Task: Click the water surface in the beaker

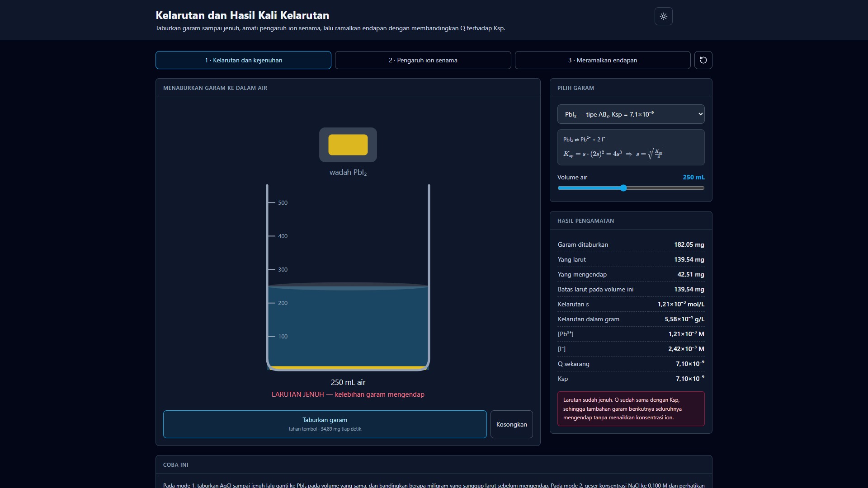Action: pos(348,286)
